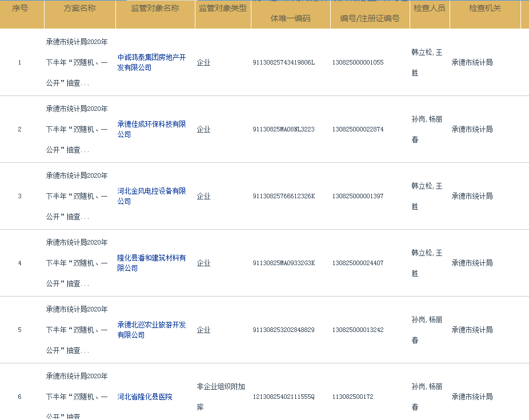Click 非企业组织附加库 type cell
This screenshot has height=420, width=529.
[x=221, y=397]
